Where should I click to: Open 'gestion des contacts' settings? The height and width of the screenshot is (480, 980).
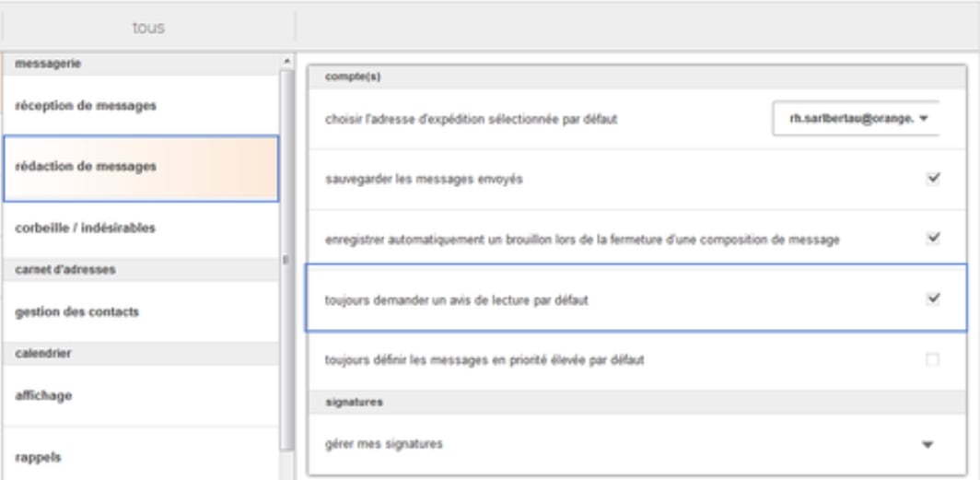[76, 311]
